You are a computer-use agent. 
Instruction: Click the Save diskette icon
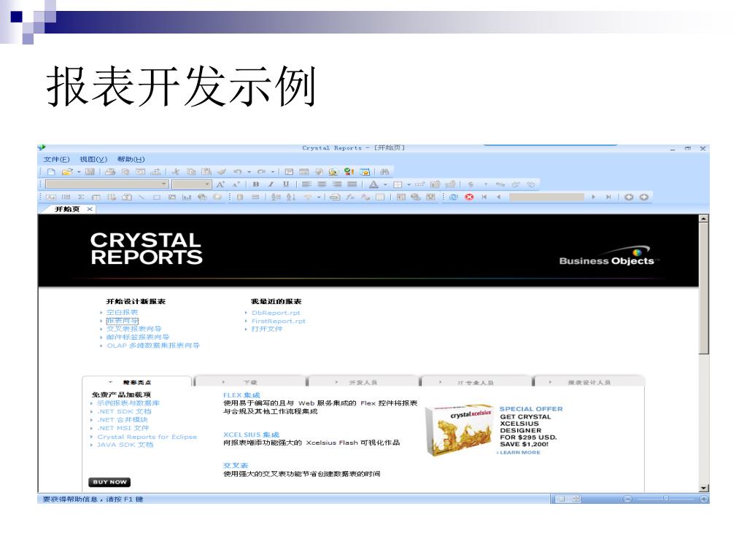point(90,172)
